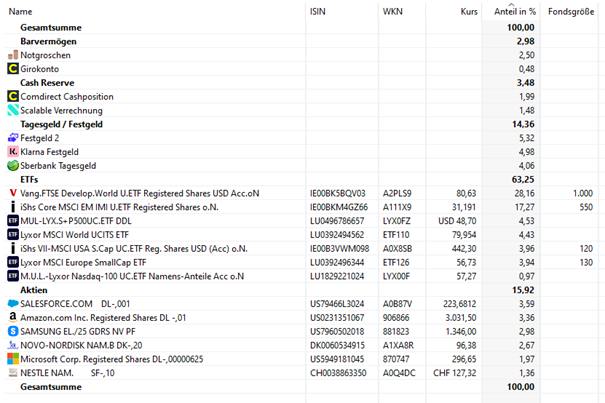Click the Amazon logo icon
Screen dimensions: 605x403
[13, 318]
